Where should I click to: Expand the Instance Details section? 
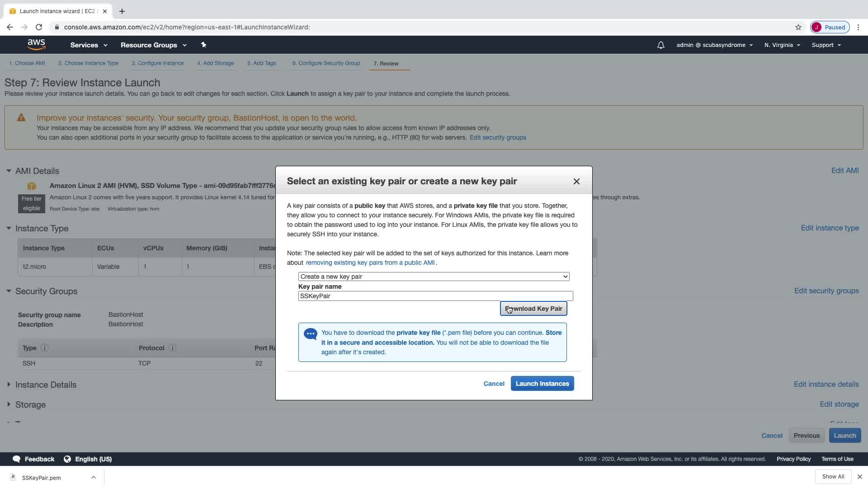tap(9, 385)
